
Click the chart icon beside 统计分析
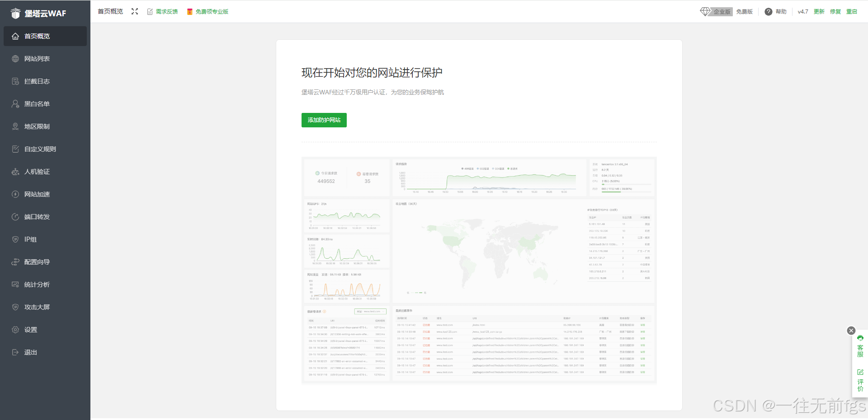click(x=15, y=285)
